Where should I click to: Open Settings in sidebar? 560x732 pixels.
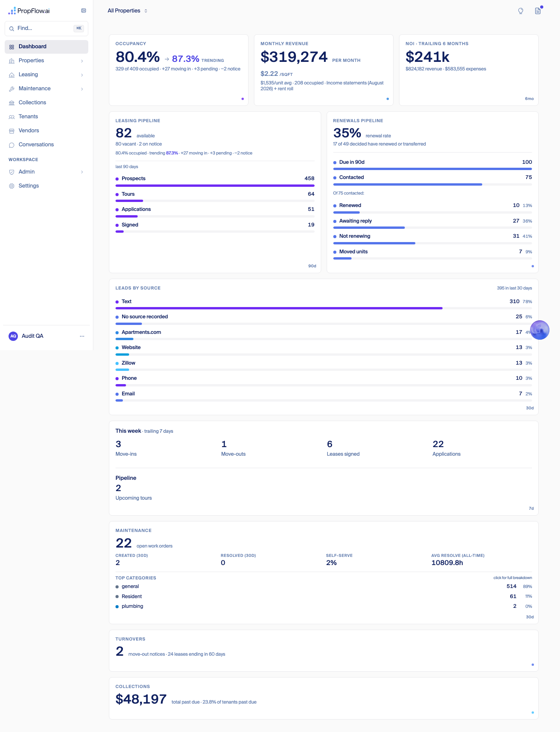[x=46, y=186]
